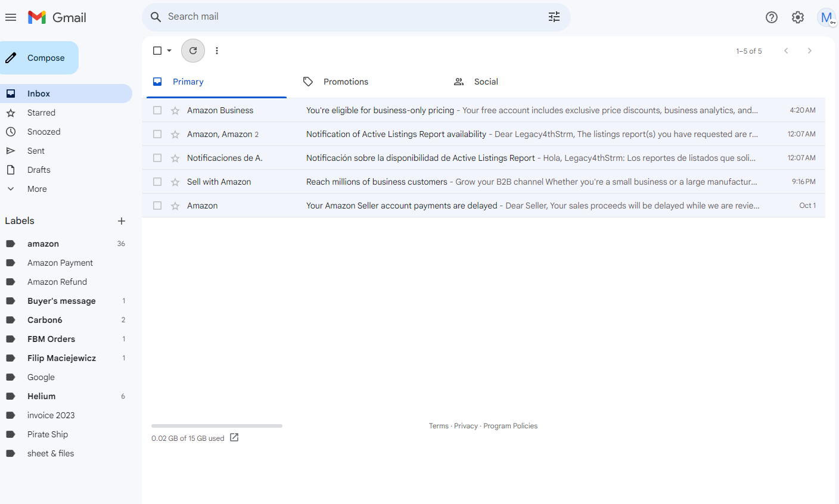Open the Terms link

[x=439, y=426]
